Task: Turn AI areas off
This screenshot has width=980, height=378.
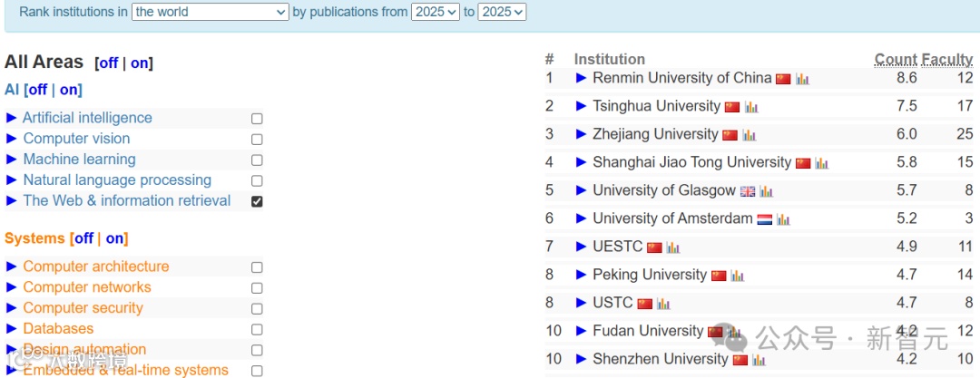Action: tap(38, 90)
